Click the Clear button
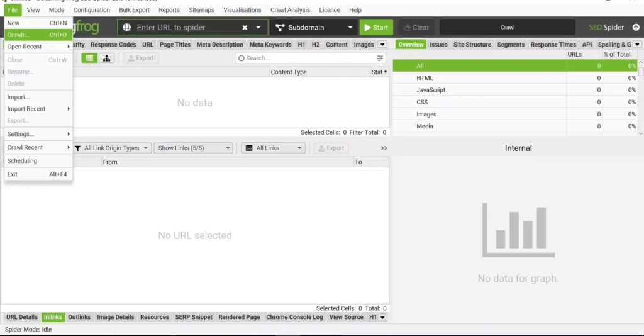Image resolution: width=644 pixels, height=336 pixels. tap(416, 28)
